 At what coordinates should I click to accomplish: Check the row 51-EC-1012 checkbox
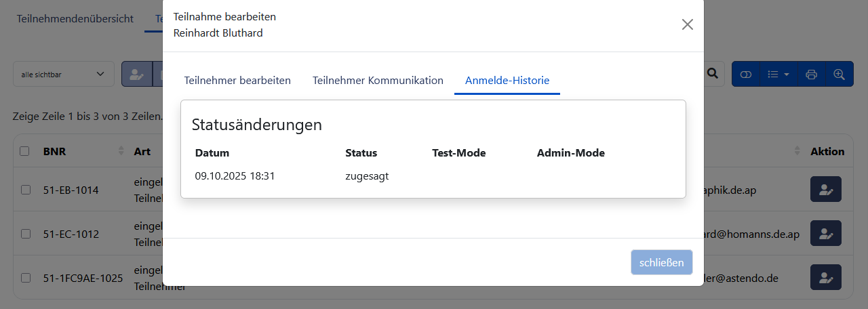[26, 234]
